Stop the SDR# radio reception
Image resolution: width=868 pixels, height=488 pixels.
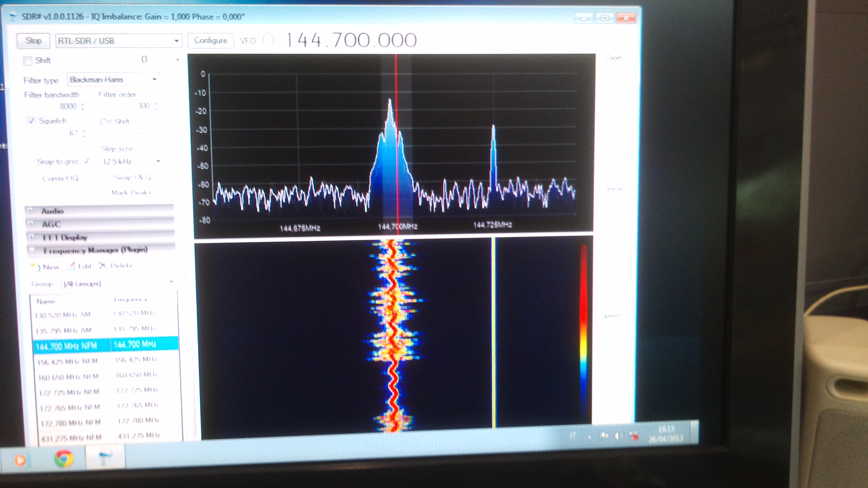[33, 41]
